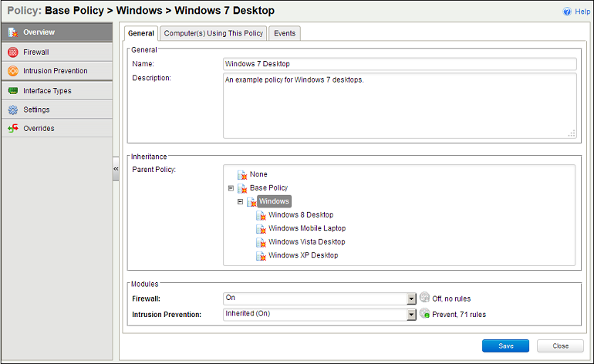Collapse the Windows tree node
Image resolution: width=594 pixels, height=364 pixels.
click(x=240, y=201)
